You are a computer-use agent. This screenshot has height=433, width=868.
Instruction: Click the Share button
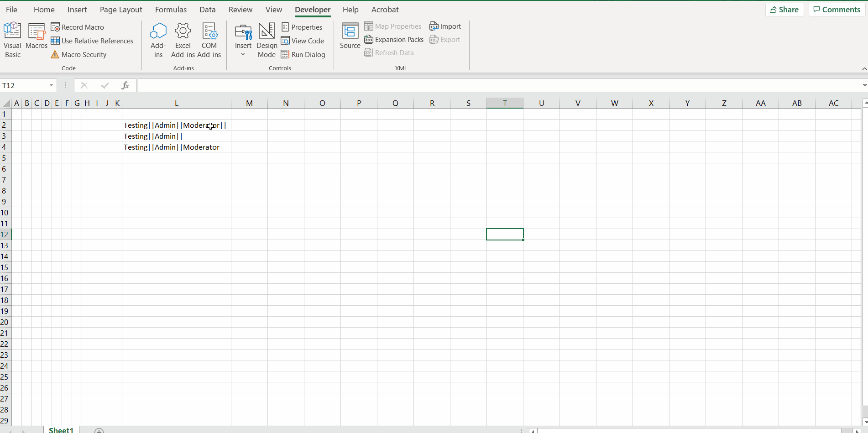pos(784,9)
